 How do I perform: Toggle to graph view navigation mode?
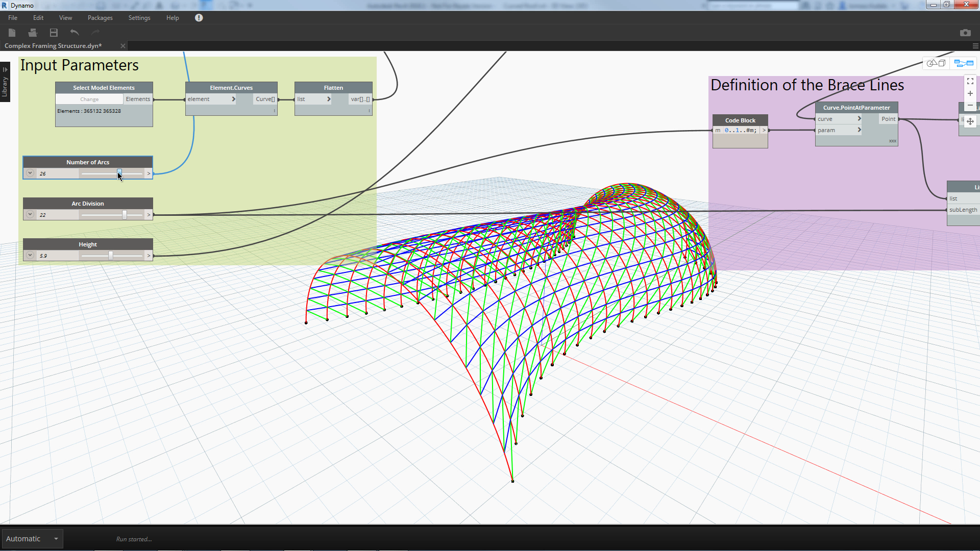(x=964, y=63)
